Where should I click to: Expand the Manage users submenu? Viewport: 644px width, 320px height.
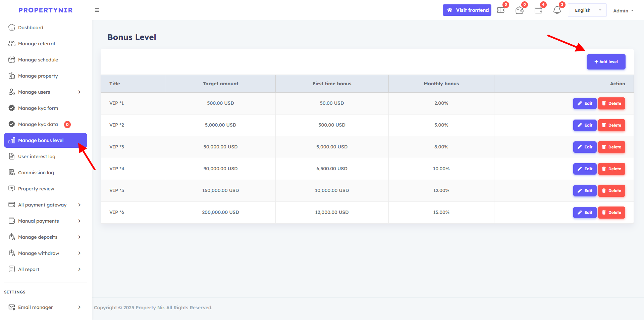(79, 92)
